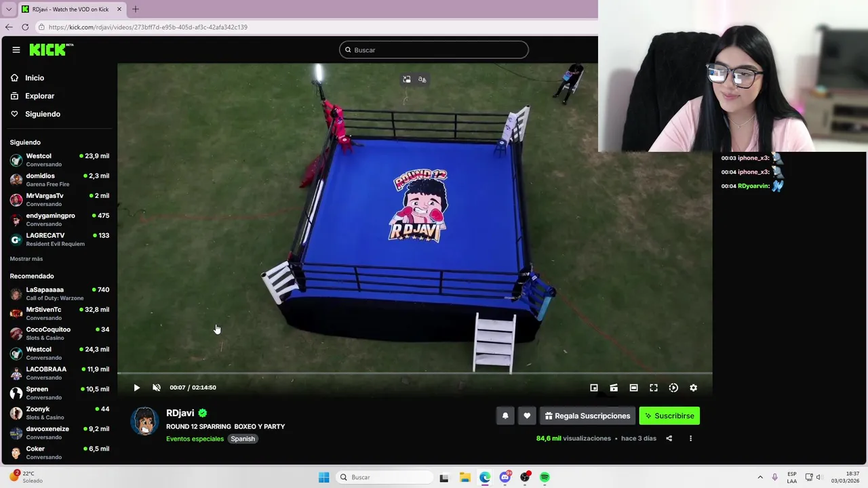This screenshot has height=488, width=868.
Task: Open video player settings gear
Action: [693, 388]
